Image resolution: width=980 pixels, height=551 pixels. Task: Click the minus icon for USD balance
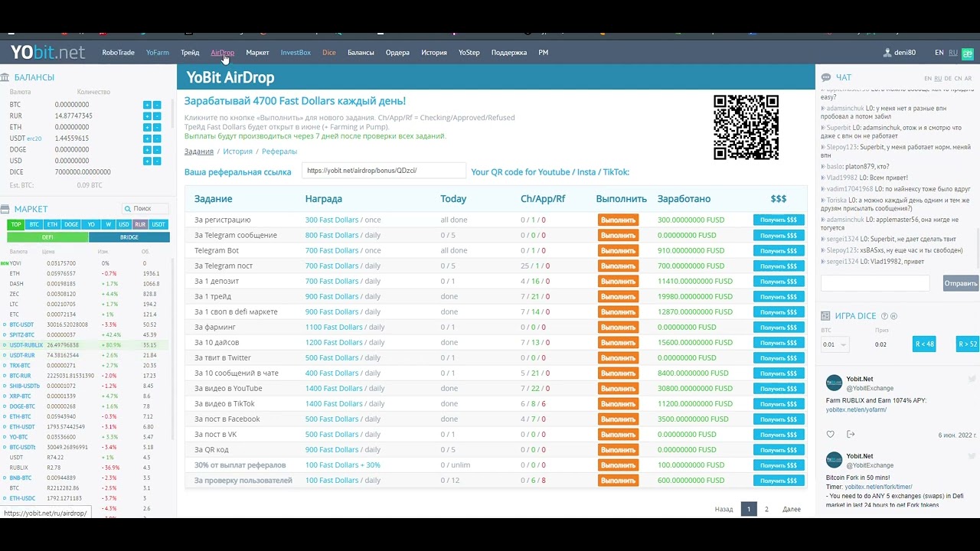click(157, 161)
